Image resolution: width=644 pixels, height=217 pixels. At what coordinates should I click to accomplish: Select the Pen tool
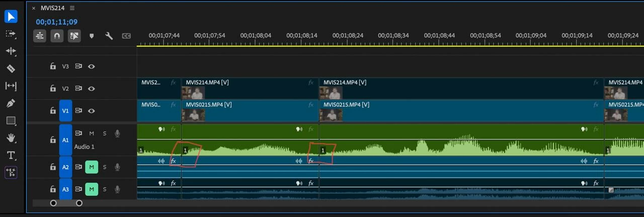[11, 103]
